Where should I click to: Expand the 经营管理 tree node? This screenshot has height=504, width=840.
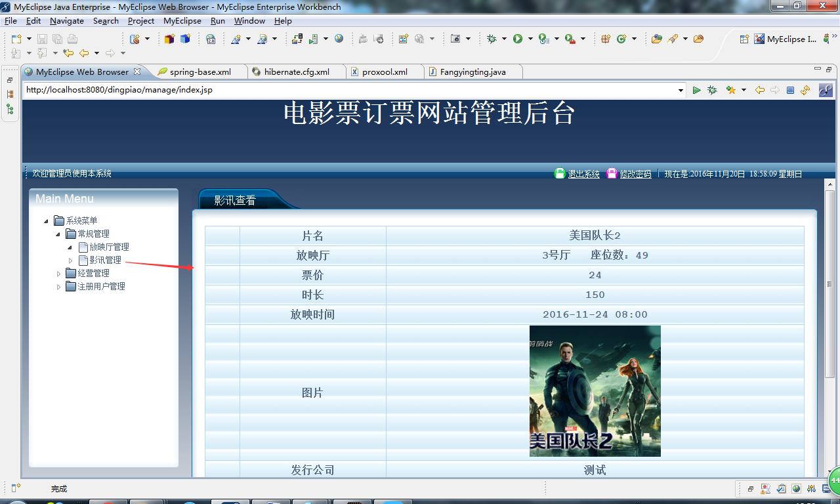(x=58, y=273)
